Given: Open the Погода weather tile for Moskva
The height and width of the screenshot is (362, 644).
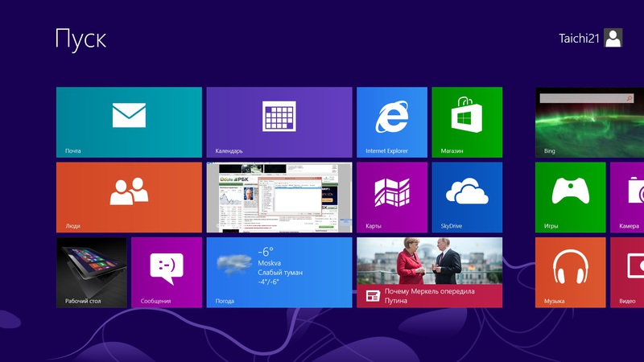Looking at the screenshot, I should click(279, 273).
